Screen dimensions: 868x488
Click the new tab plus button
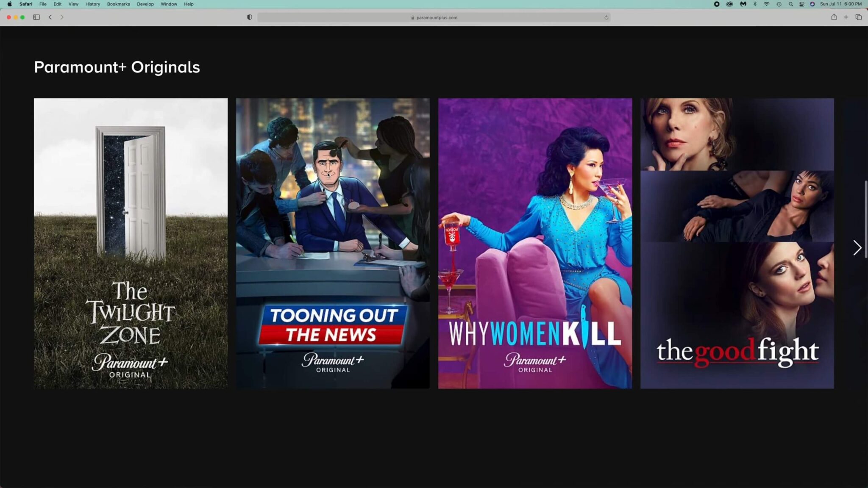[846, 17]
